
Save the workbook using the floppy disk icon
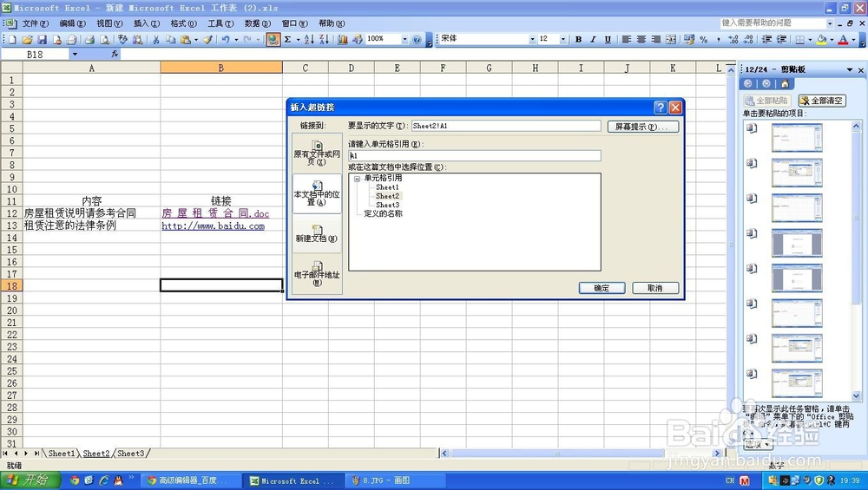pyautogui.click(x=42, y=39)
